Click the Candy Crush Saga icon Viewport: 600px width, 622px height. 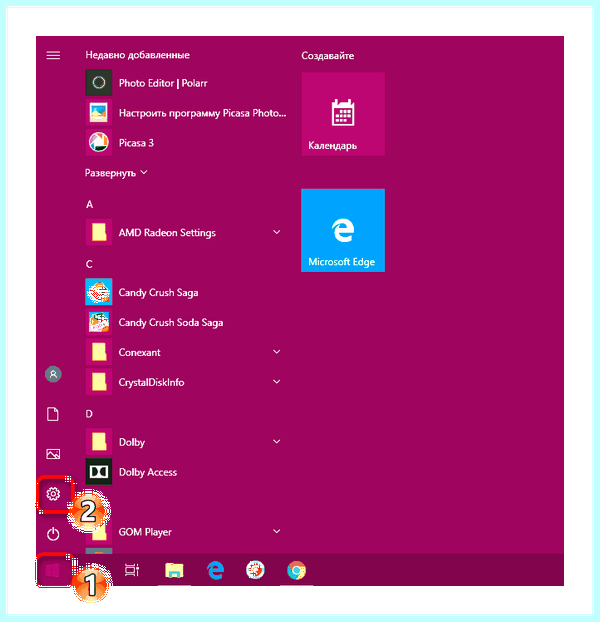coord(99,292)
